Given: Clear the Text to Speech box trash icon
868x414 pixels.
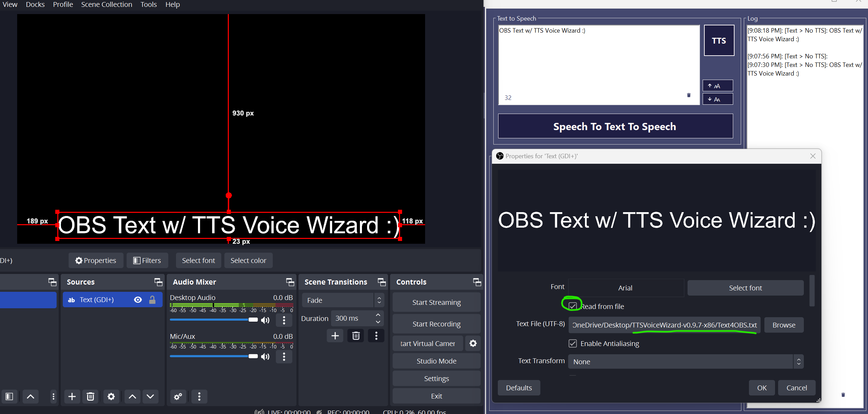Looking at the screenshot, I should click(x=689, y=95).
